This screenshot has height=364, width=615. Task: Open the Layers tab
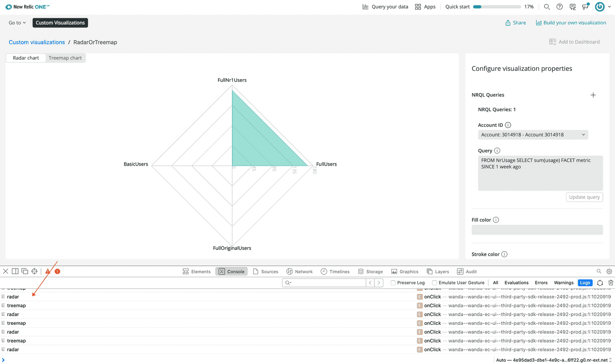point(438,272)
